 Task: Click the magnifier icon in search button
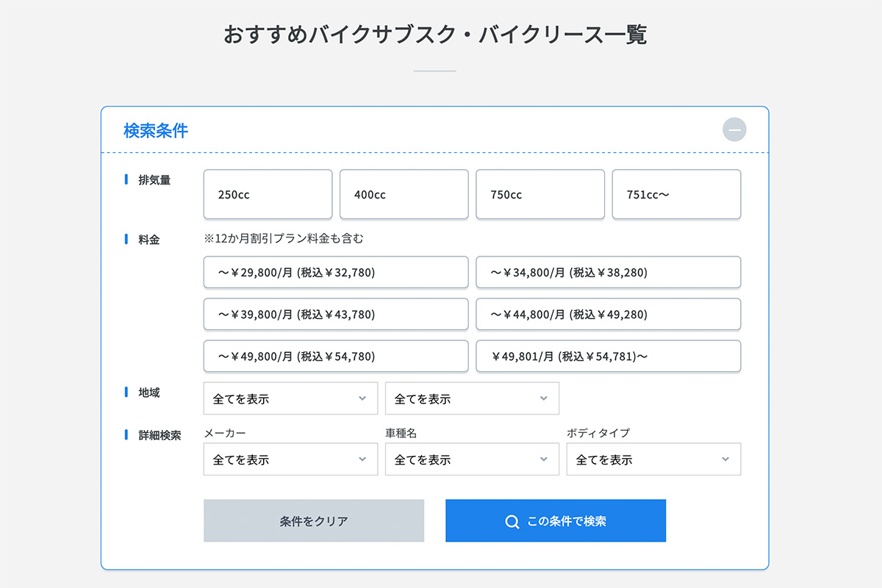coord(512,522)
